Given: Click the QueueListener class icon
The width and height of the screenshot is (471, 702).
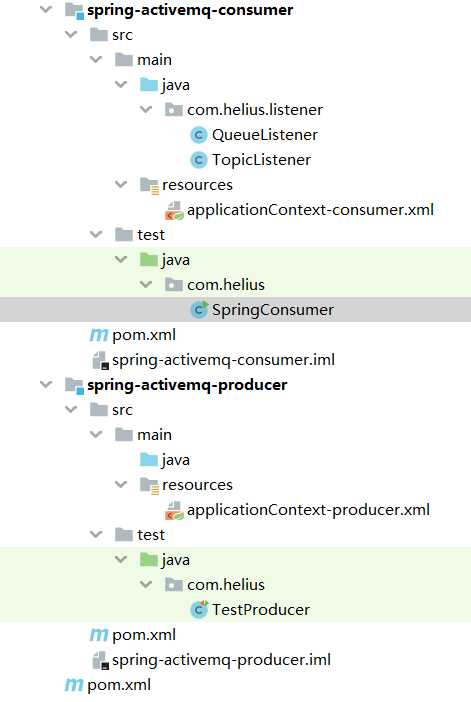Looking at the screenshot, I should tap(198, 135).
